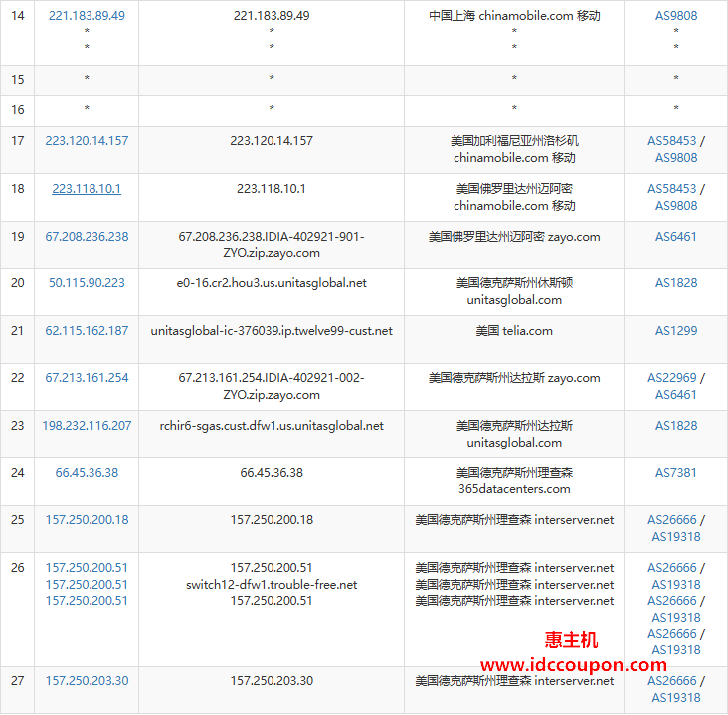Click the AS6461 link in hop 19 row
Screen dimensions: 728x715
[675, 237]
